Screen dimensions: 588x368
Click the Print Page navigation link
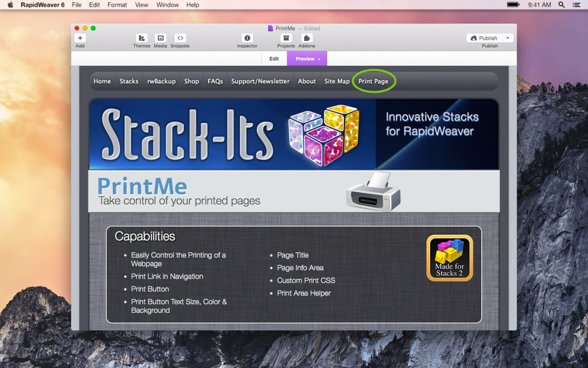coord(373,81)
